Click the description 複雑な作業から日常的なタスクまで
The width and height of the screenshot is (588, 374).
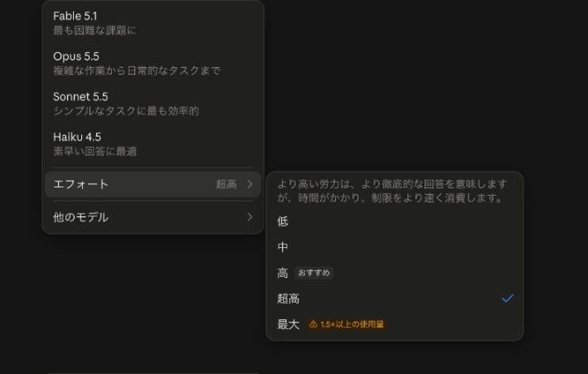tap(137, 70)
